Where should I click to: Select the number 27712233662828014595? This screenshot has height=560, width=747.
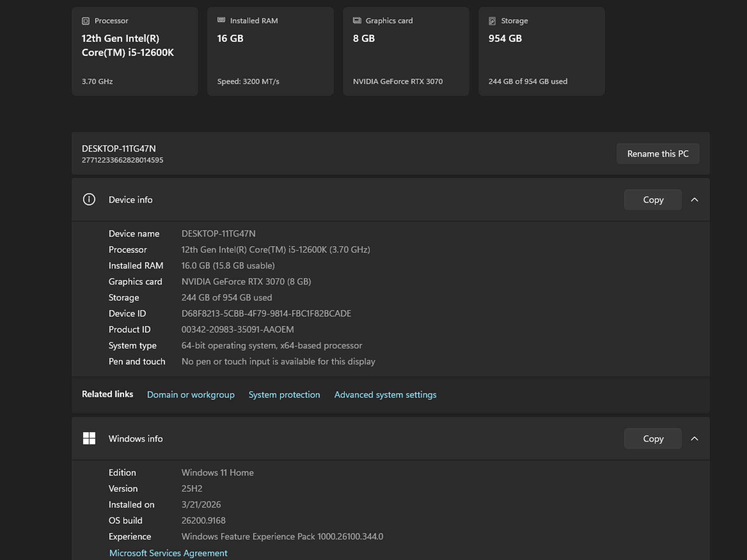click(x=123, y=160)
